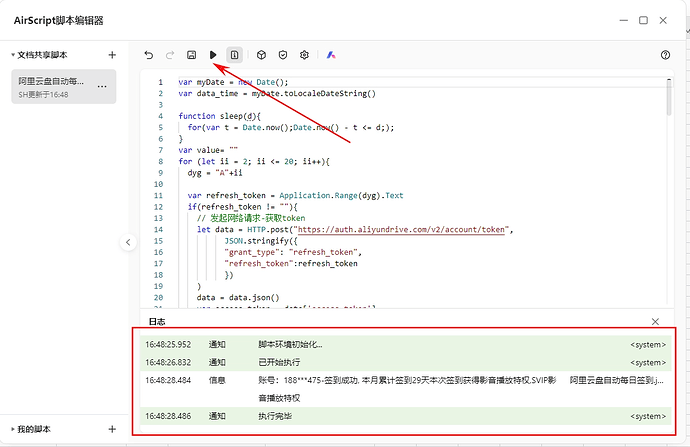Add a new shared document script
This screenshot has height=447, width=690.
point(112,55)
